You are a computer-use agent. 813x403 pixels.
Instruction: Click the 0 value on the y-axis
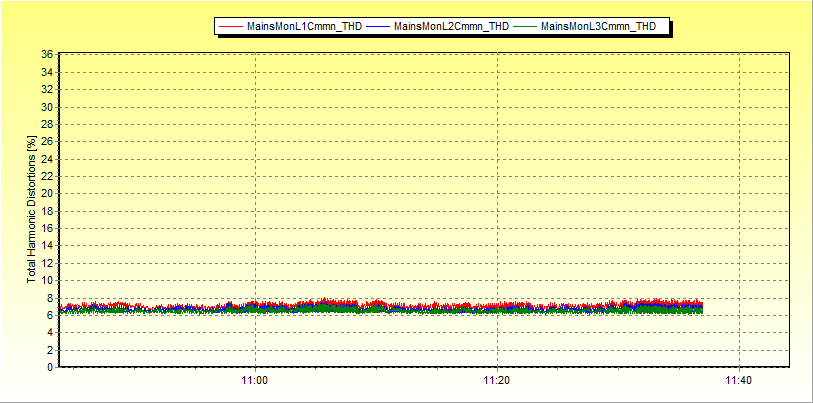pyautogui.click(x=49, y=367)
